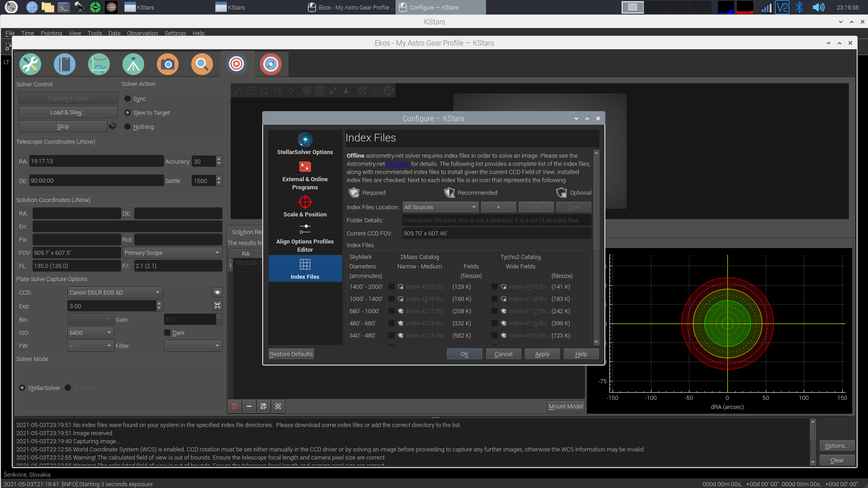
Task: Click Apply in Configure dialog
Action: point(542,354)
